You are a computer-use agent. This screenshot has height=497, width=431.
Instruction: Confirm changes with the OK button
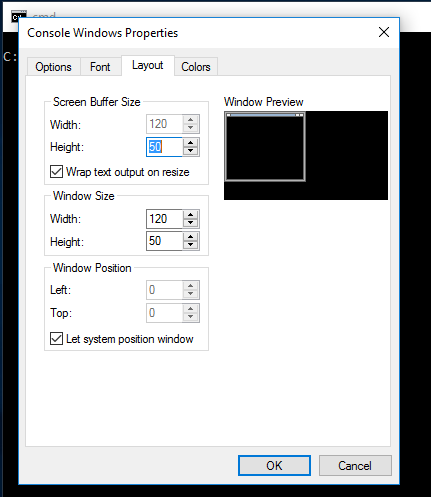[274, 465]
